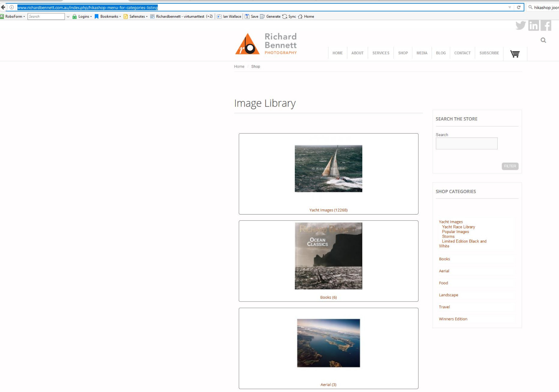
Task: Open the Travel category link
Action: coord(444,307)
